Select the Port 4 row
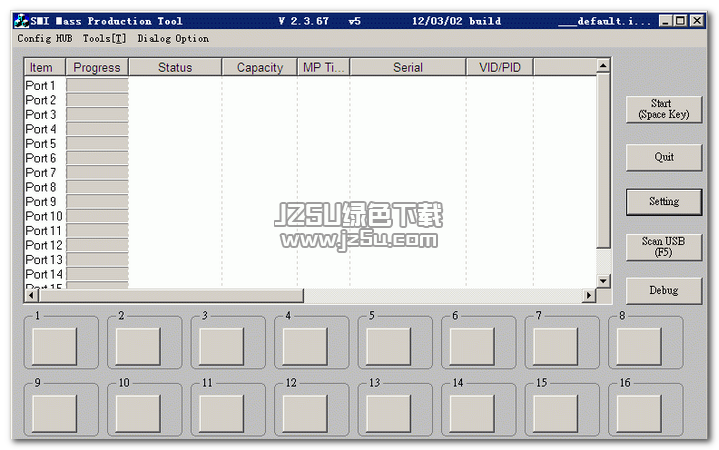Image resolution: width=719 pixels, height=450 pixels. click(x=310, y=129)
